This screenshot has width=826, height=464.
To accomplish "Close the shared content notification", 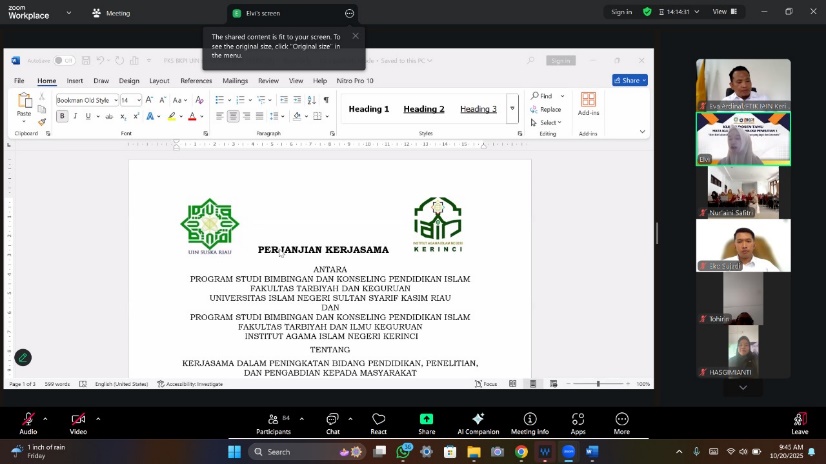I will pyautogui.click(x=355, y=36).
